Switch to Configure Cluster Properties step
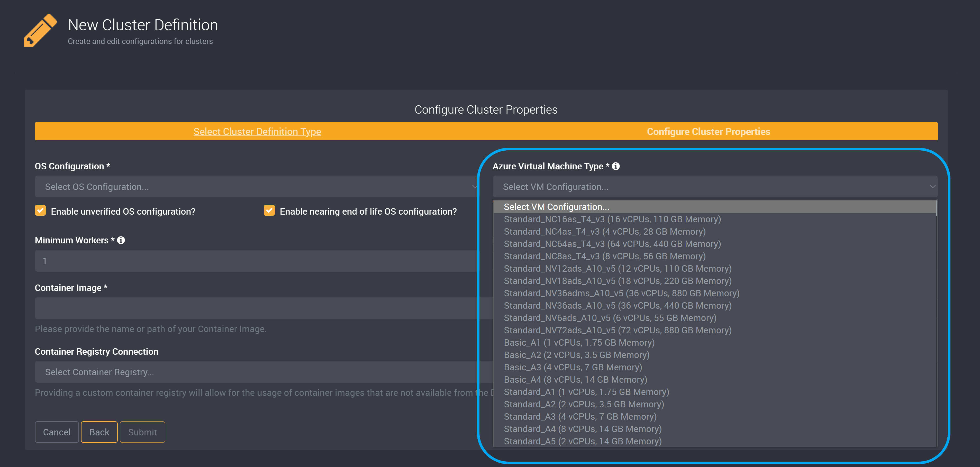Image resolution: width=980 pixels, height=467 pixels. 708,132
